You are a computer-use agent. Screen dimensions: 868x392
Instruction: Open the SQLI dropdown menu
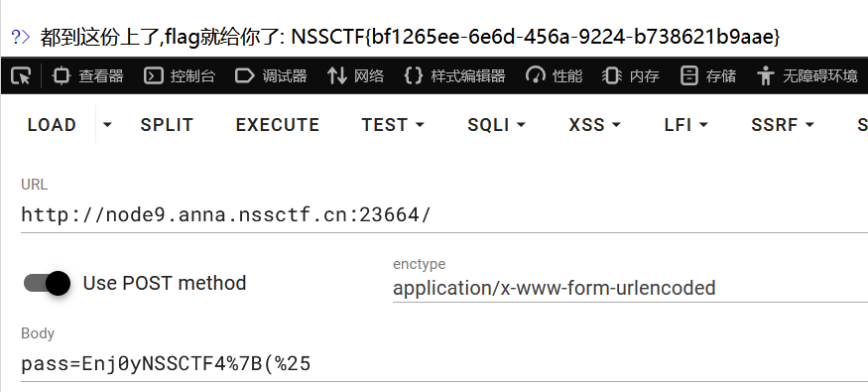[497, 125]
